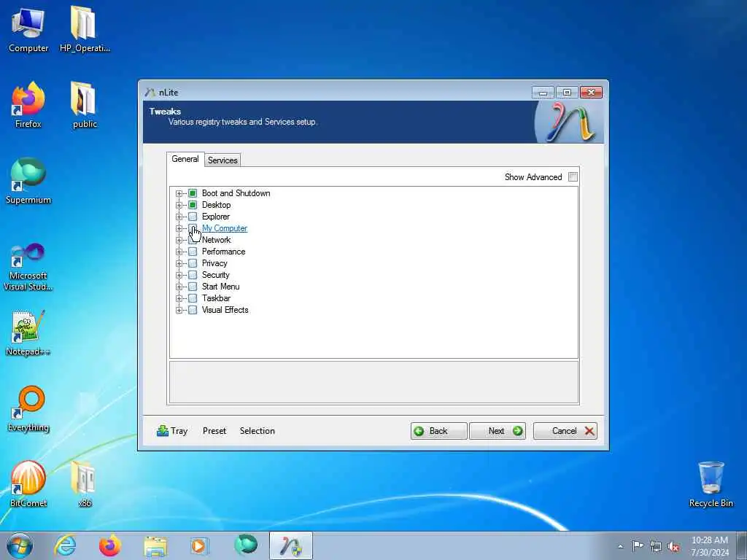Select the Visual Effects label
Image resolution: width=747 pixels, height=560 pixels.
(x=225, y=310)
